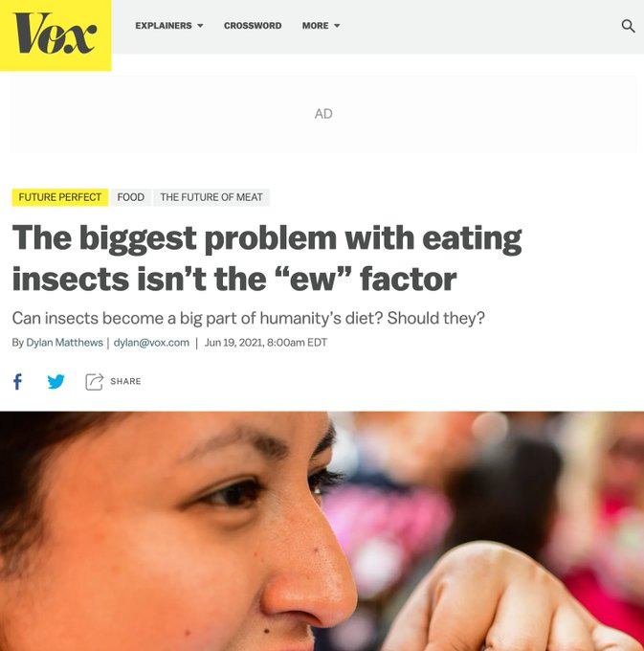Go to the Vox logo homepage
644x651 pixels.
56,34
